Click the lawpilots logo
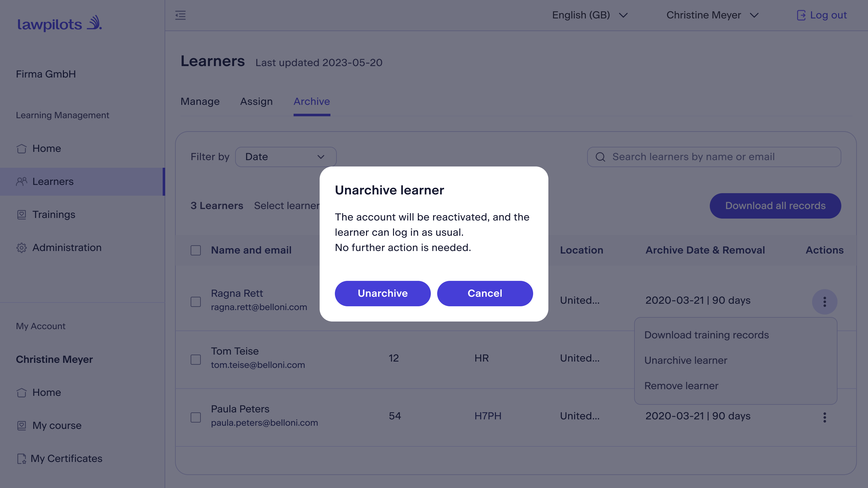The width and height of the screenshot is (868, 488). point(60,23)
